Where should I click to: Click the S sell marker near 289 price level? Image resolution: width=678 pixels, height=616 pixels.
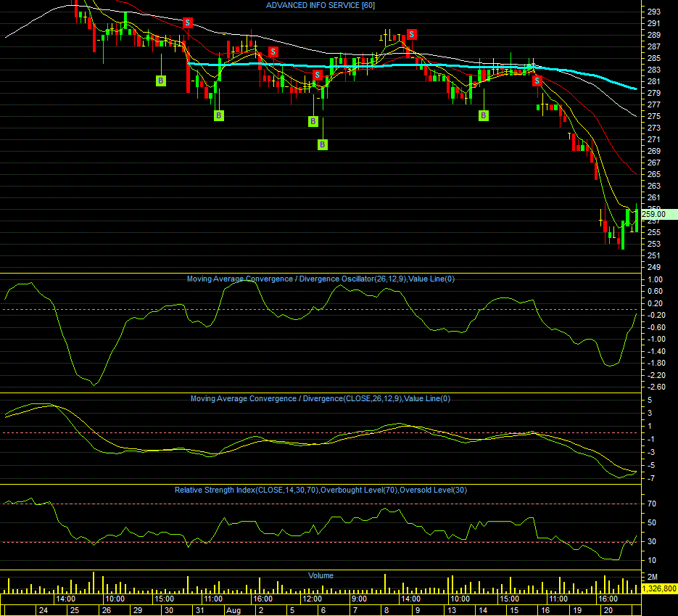click(412, 34)
